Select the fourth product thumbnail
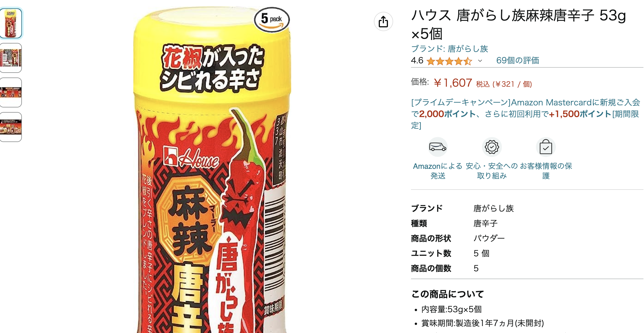 pyautogui.click(x=11, y=127)
